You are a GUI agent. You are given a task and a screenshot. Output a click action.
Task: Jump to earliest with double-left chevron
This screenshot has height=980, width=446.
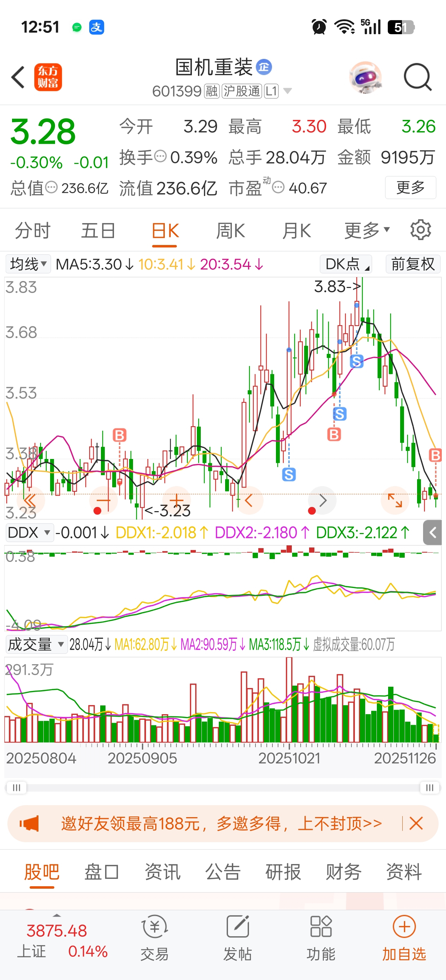(30, 500)
